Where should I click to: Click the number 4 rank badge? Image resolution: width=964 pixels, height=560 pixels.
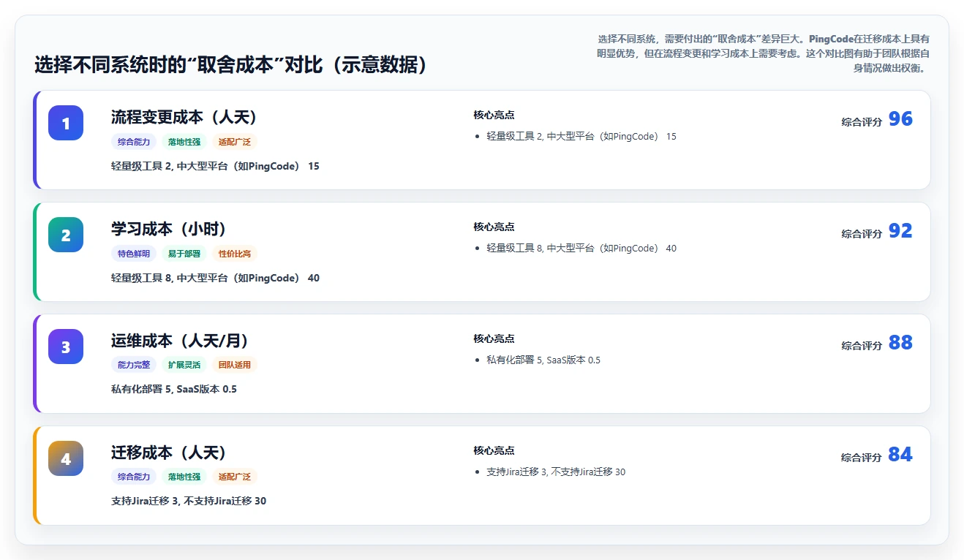[x=66, y=458]
